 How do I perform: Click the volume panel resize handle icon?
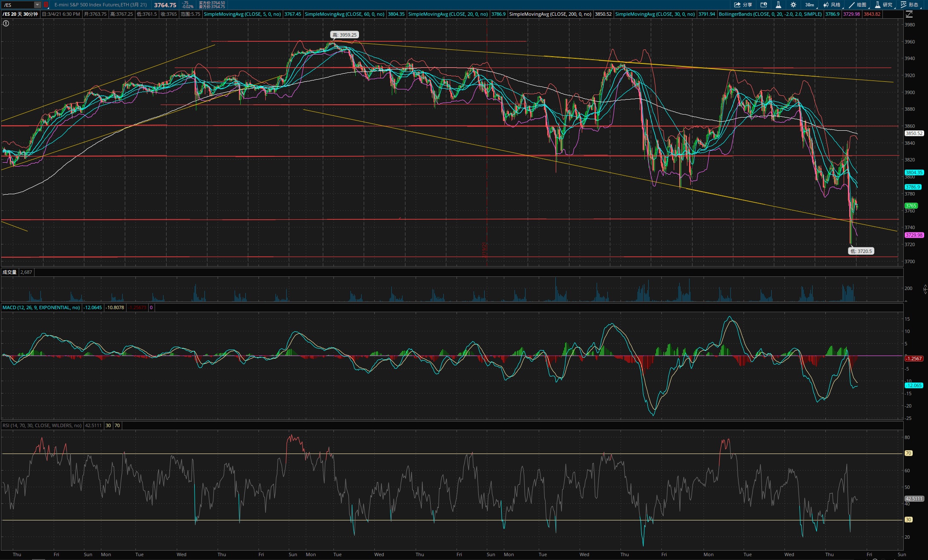tap(925, 289)
